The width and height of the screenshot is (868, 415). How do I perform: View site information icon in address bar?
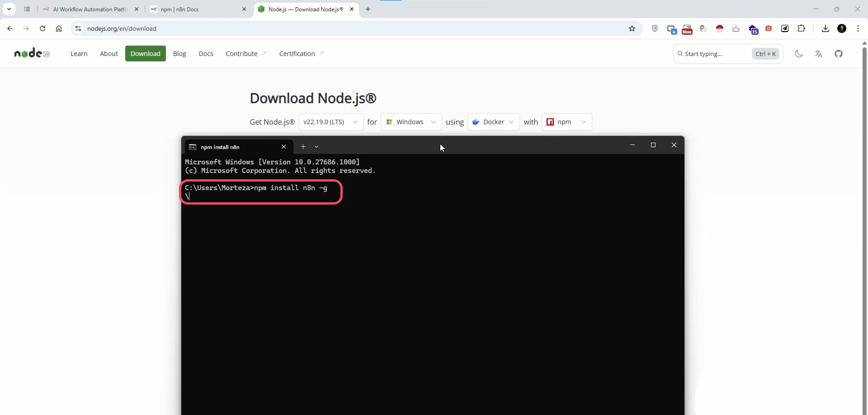78,28
